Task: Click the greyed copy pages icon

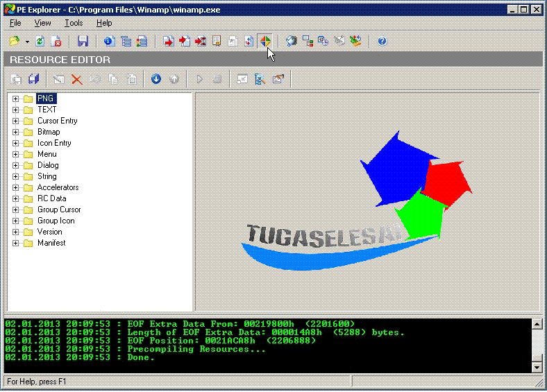Action: click(113, 80)
